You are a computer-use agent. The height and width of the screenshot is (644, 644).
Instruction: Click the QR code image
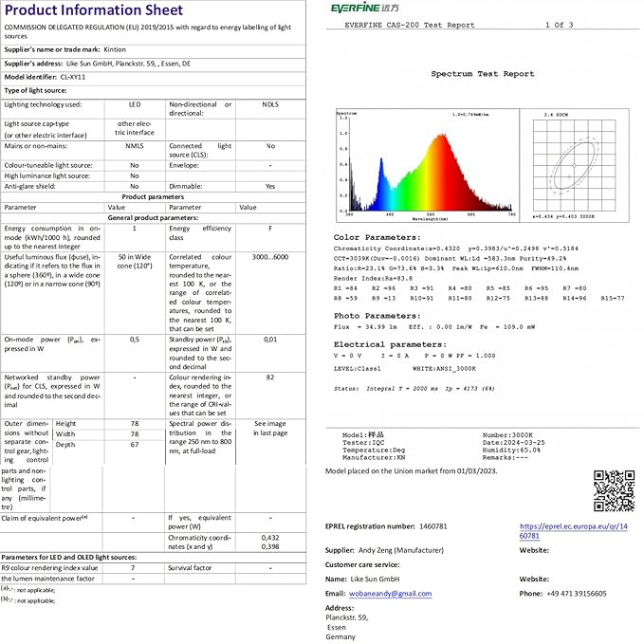click(x=613, y=490)
